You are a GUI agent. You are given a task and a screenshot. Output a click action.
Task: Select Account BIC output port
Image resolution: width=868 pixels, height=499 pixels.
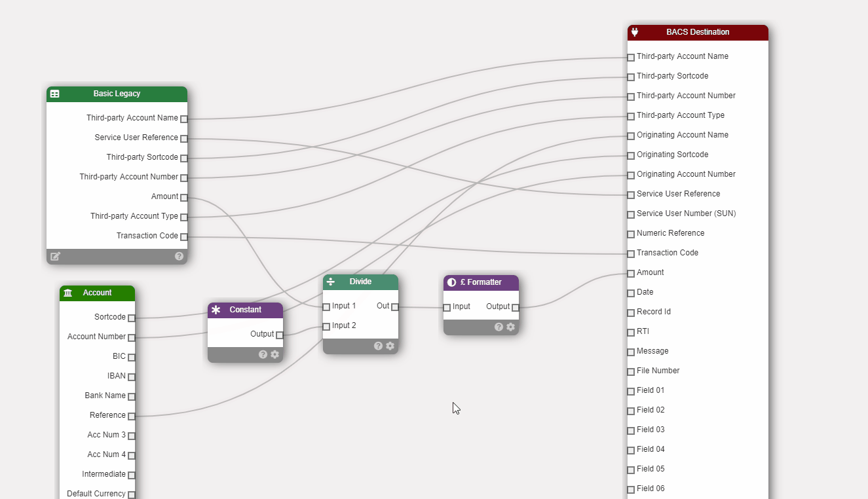tap(132, 357)
